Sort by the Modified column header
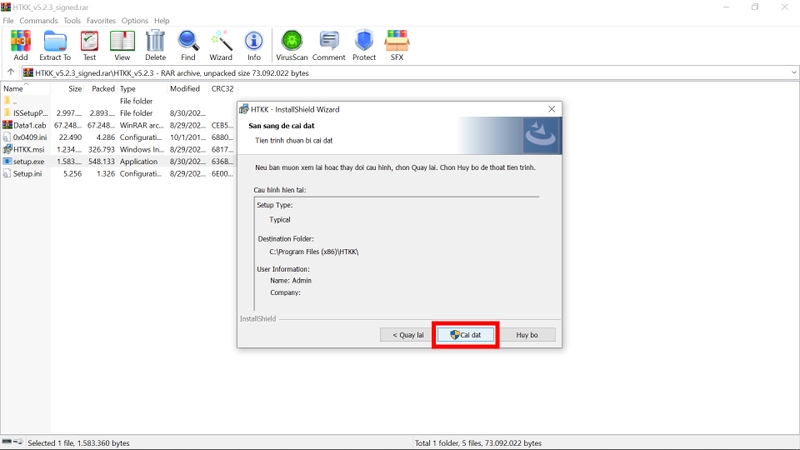This screenshot has width=800, height=450. (x=188, y=88)
